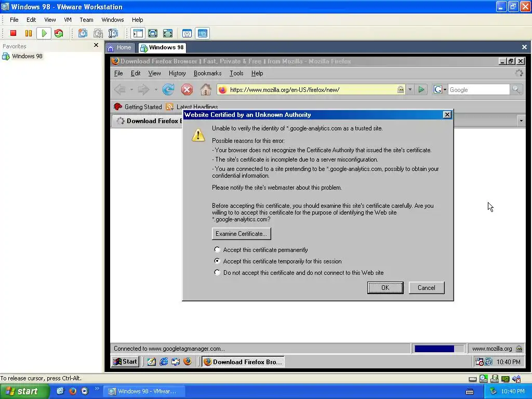The width and height of the screenshot is (532, 399).
Task: Click the Examine Certificate button
Action: [241, 234]
